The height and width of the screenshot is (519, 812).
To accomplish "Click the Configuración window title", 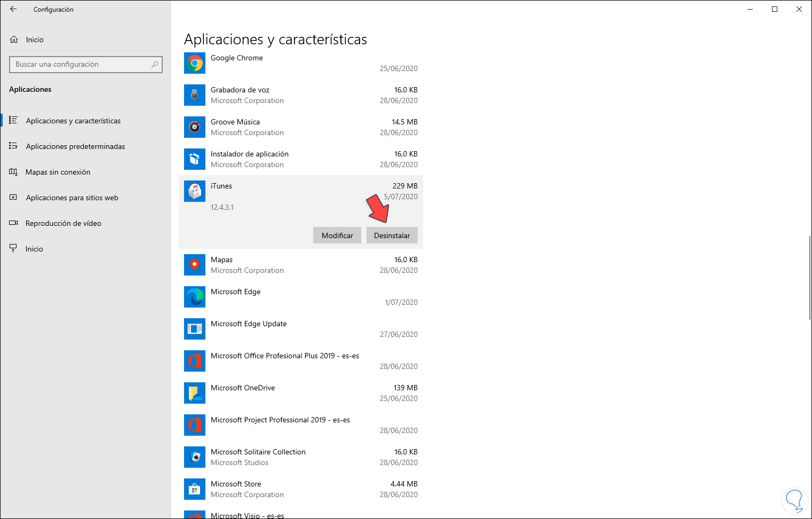I will point(53,10).
